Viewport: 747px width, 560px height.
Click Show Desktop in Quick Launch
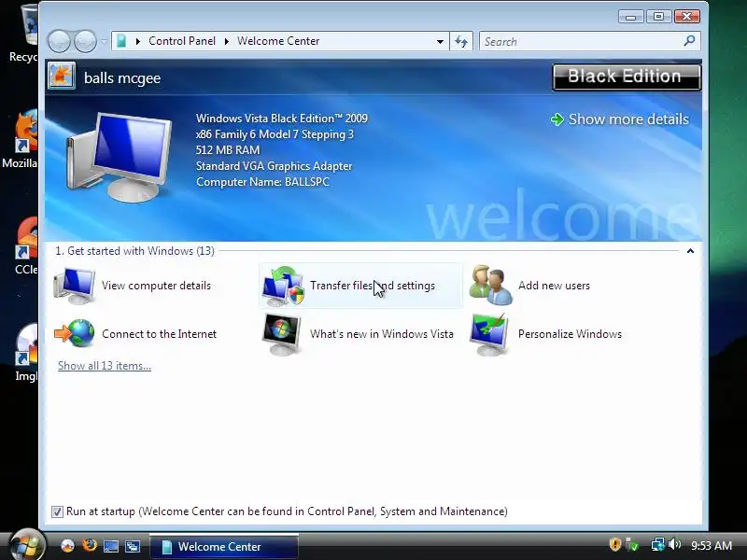tap(110, 546)
